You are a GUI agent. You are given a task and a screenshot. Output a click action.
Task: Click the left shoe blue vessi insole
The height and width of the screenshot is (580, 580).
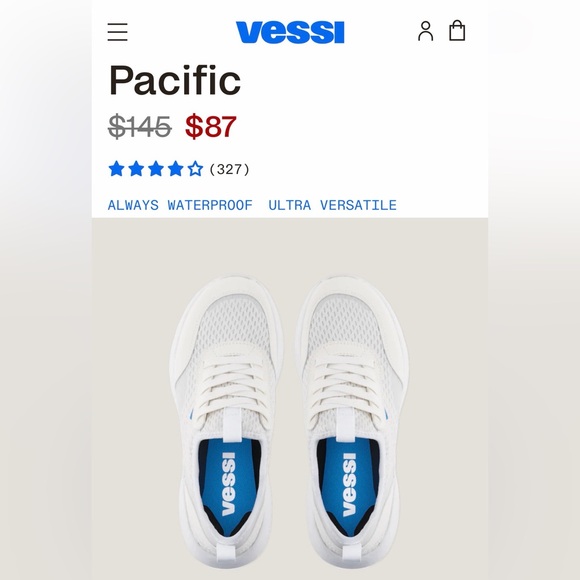tap(228, 485)
